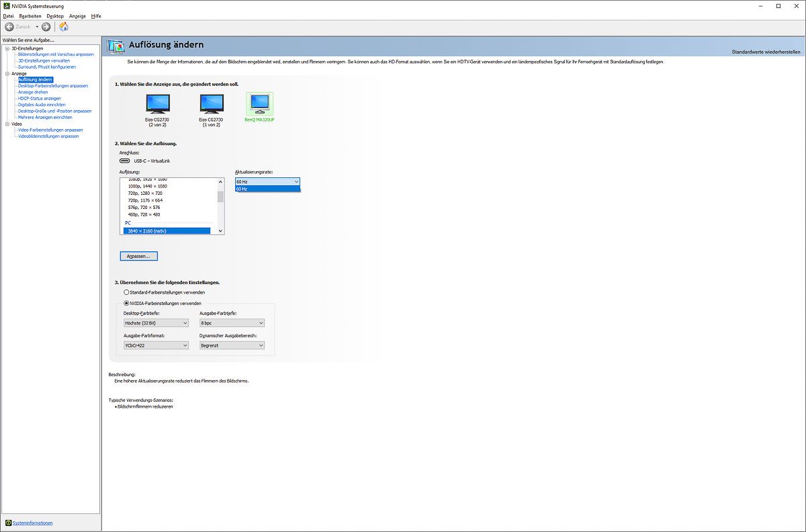Open the Desktop-Farbtiefe dropdown
806x532 pixels.
click(156, 323)
